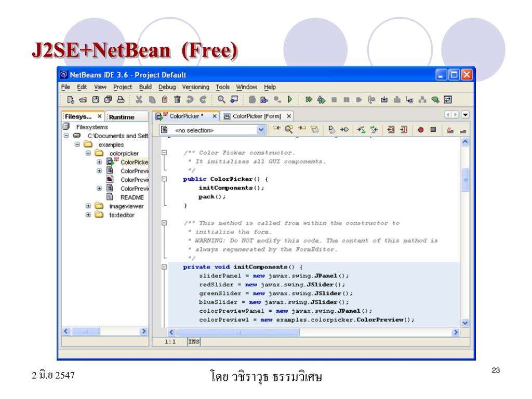
Task: Click the find selection magnifier in editor toolbar
Action: tap(289, 129)
